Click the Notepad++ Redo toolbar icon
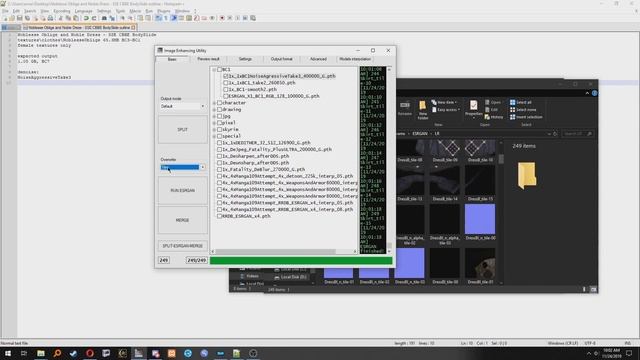This screenshot has width=640, height=360. click(94, 18)
